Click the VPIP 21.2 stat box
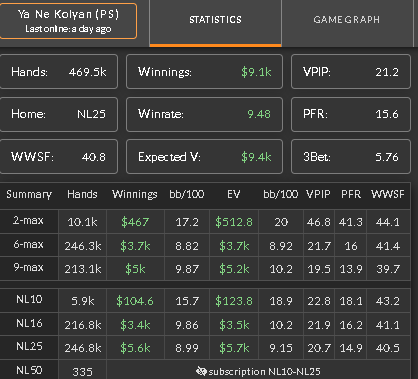 click(x=351, y=72)
